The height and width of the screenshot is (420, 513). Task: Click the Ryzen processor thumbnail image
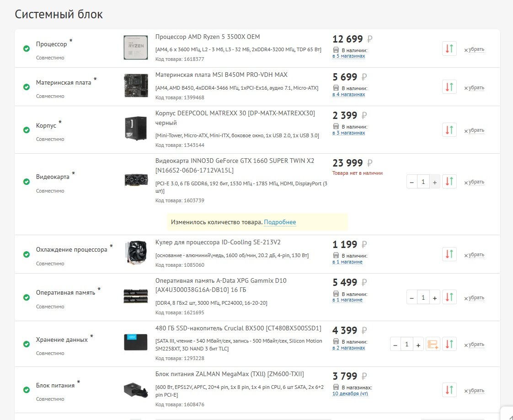pos(136,48)
